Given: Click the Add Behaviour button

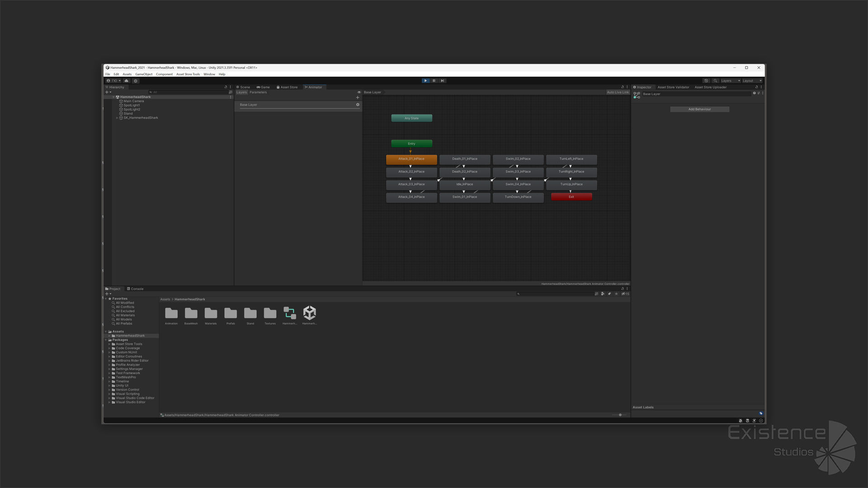Looking at the screenshot, I should 699,109.
